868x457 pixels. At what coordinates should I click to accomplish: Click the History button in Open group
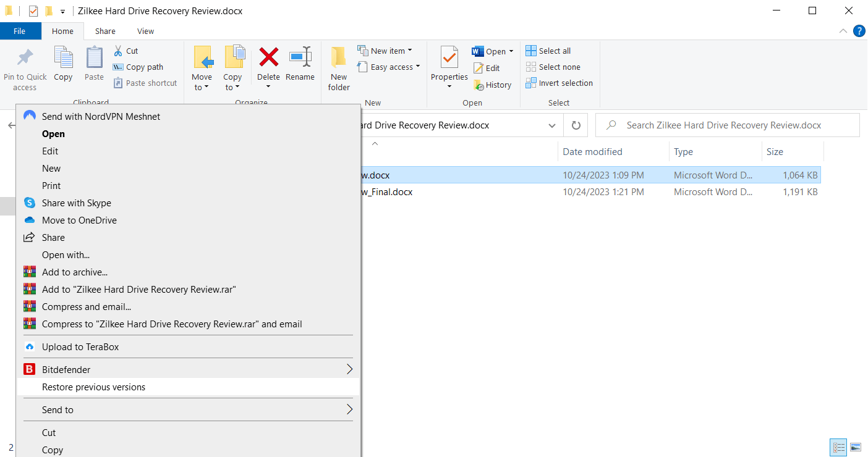coord(493,85)
